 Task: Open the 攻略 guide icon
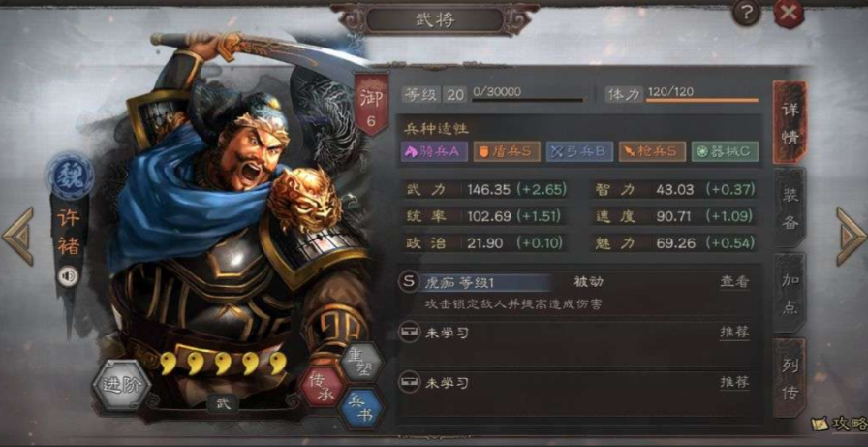click(839, 424)
